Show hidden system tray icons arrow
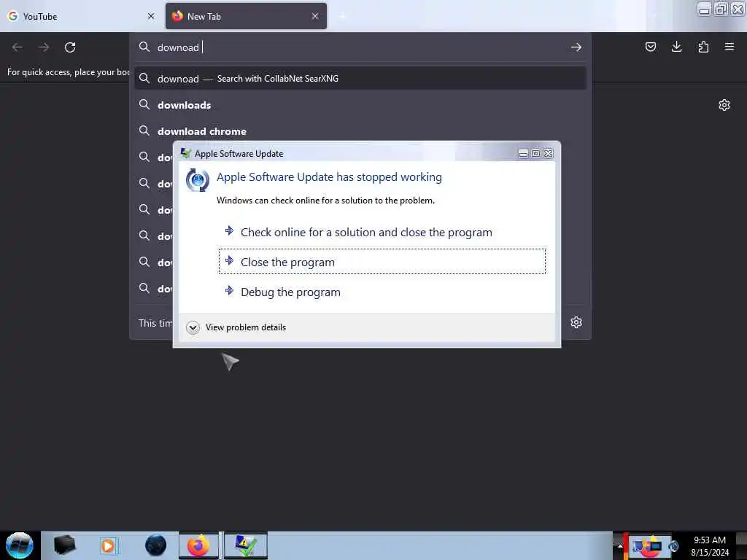The image size is (747, 560). click(620, 546)
